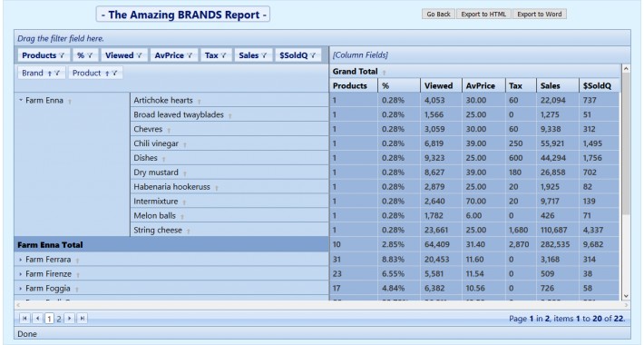The height and width of the screenshot is (345, 644).
Task: Collapse the Farm Enna brand group
Action: (21, 100)
